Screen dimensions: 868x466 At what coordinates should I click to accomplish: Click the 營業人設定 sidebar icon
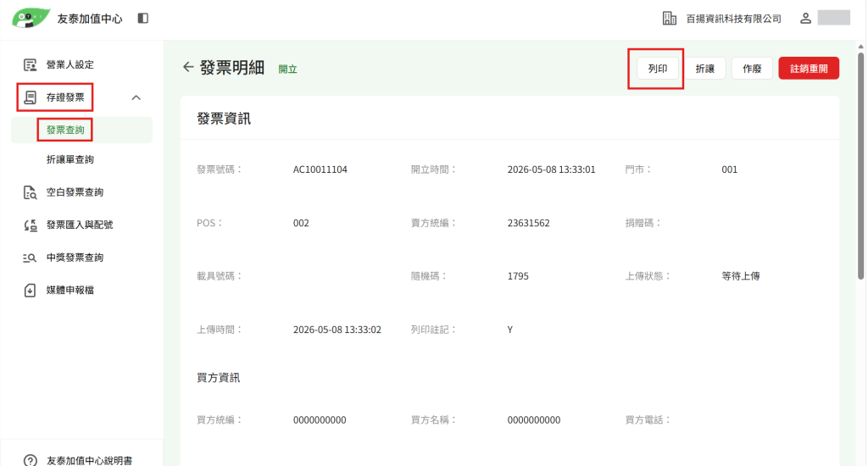[x=30, y=64]
